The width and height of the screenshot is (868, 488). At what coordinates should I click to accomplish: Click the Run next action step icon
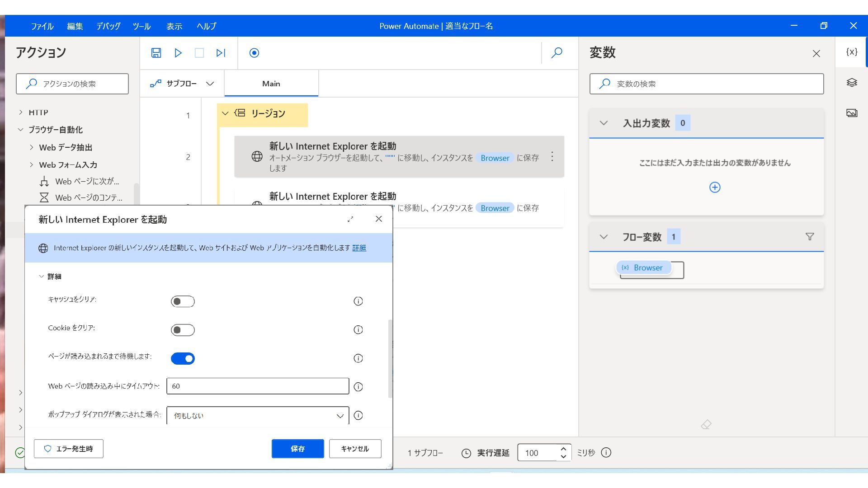[x=221, y=53]
